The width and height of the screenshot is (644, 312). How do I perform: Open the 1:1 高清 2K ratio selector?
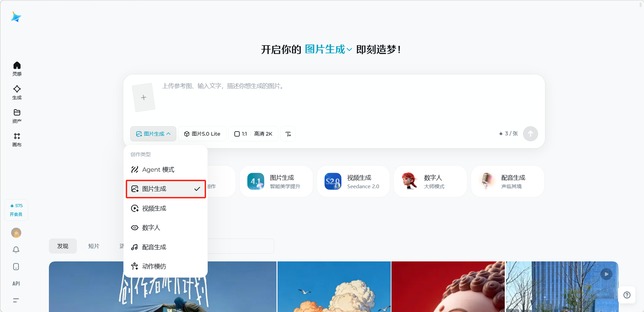click(x=253, y=134)
